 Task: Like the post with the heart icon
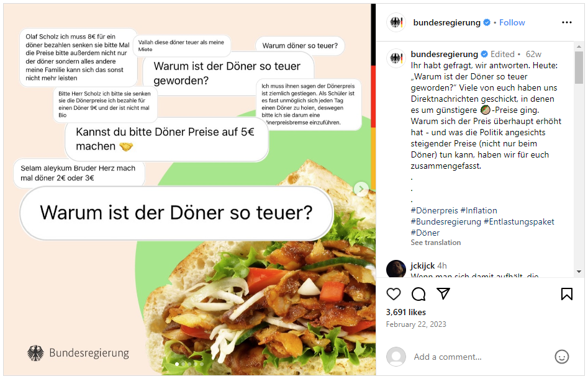tap(394, 294)
